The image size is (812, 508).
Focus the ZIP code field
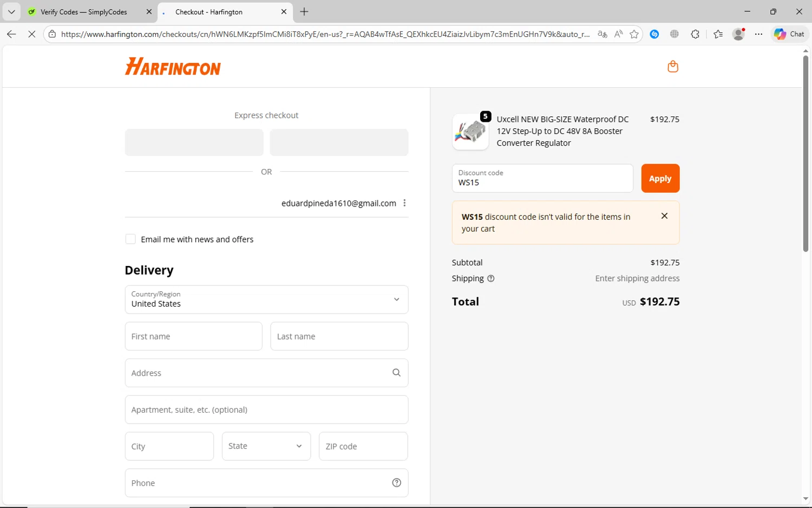[x=363, y=446]
